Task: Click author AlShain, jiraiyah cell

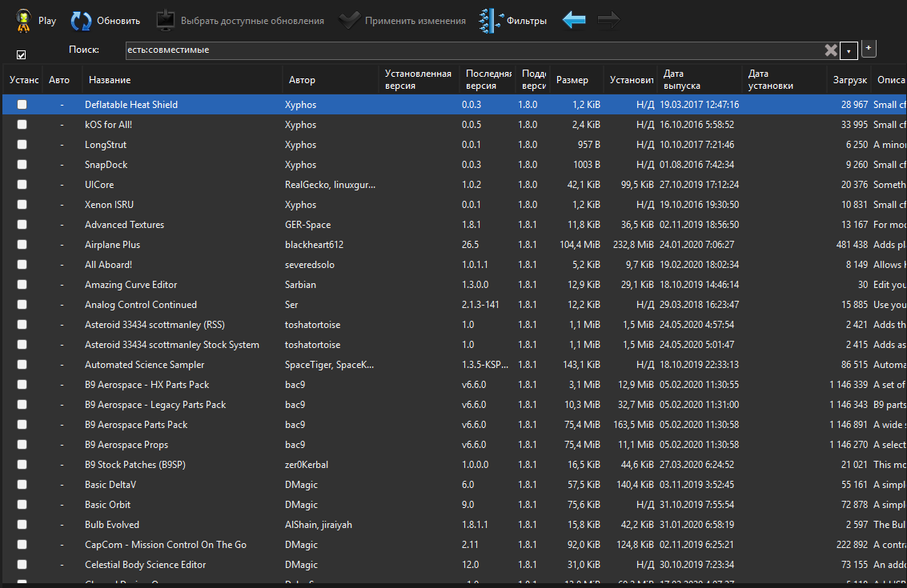Action: pyautogui.click(x=318, y=525)
